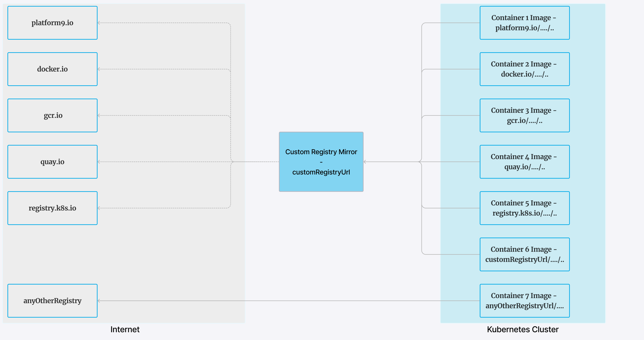Click Container 4 Image quay.io box

pyautogui.click(x=524, y=162)
